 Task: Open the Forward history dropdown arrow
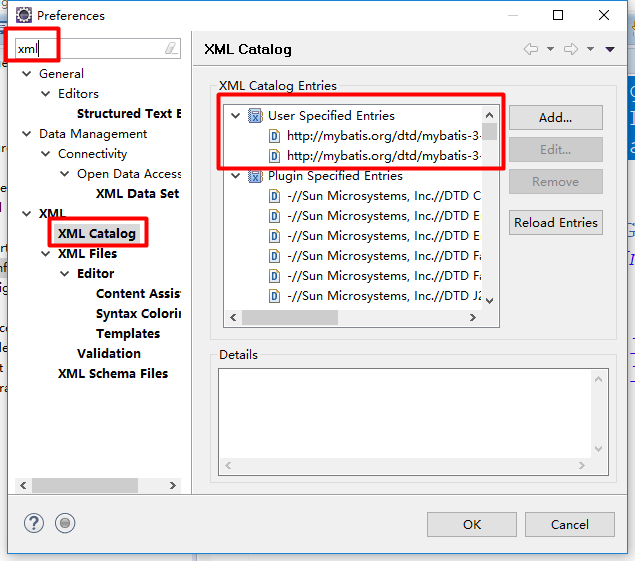point(590,49)
